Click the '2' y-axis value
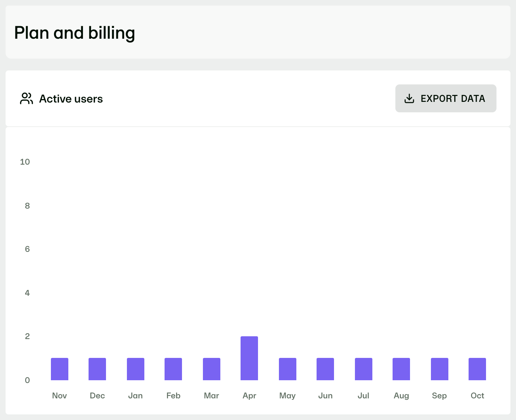Image resolution: width=516 pixels, height=420 pixels. 27,336
